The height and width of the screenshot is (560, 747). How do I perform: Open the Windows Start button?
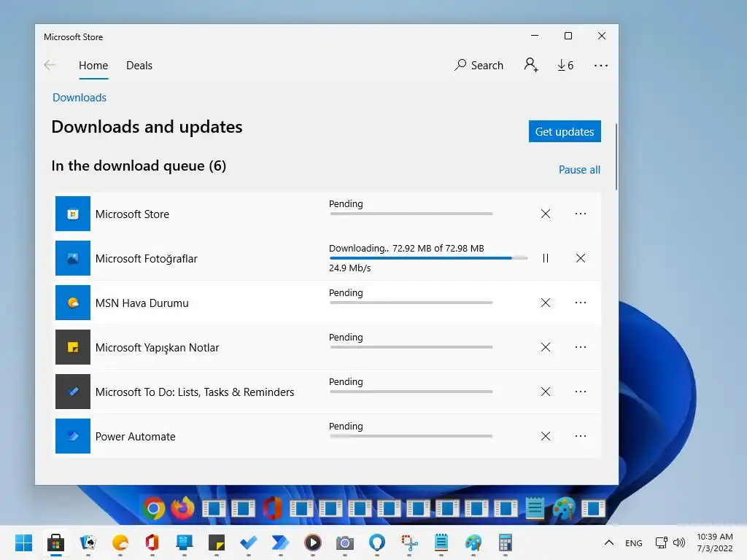(23, 542)
